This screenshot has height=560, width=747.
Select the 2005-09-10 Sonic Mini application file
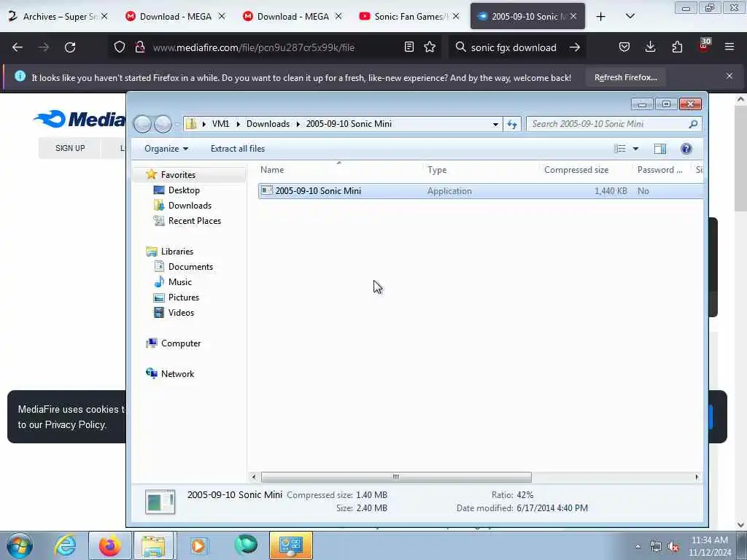480,191
